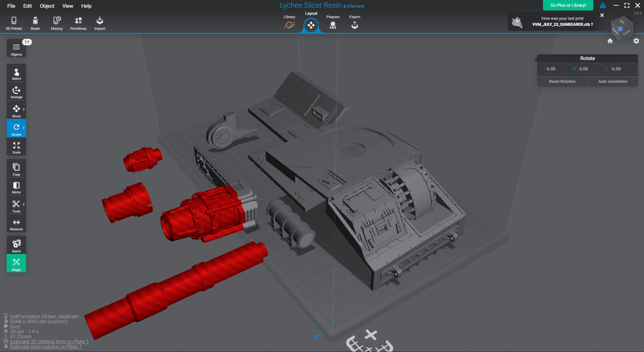This screenshot has width=644, height=352.
Task: Activate the Scale tool
Action: 16,147
